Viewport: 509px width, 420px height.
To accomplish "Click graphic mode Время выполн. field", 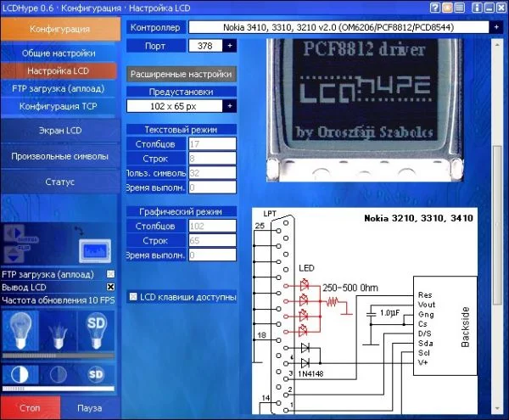I will coord(213,255).
